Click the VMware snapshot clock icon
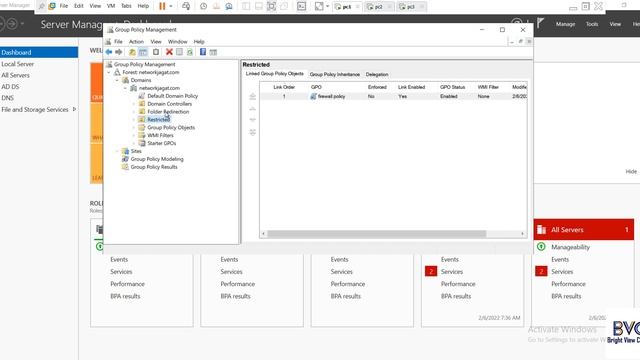This screenshot has height=360, width=640. point(203,6)
